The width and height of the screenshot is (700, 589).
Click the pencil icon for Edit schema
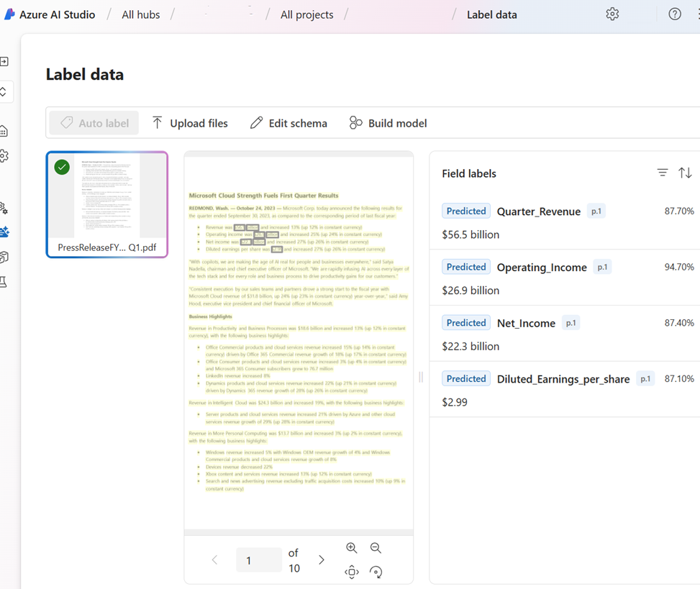coord(256,123)
